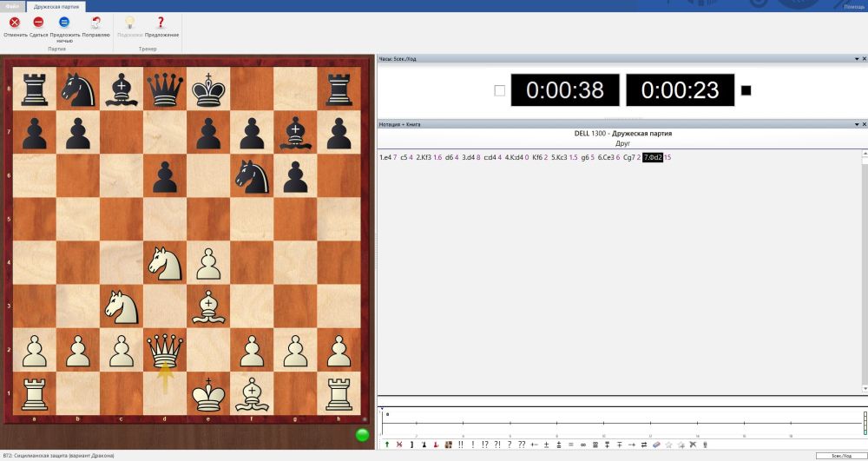
Task: Click the eraser icon in annotation bar
Action: [x=656, y=445]
